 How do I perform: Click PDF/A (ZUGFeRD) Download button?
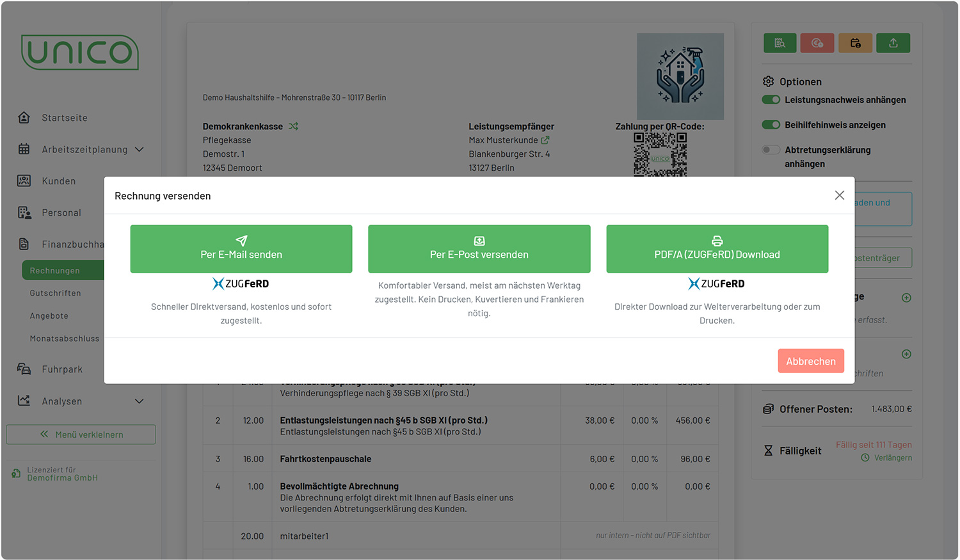coord(717,248)
